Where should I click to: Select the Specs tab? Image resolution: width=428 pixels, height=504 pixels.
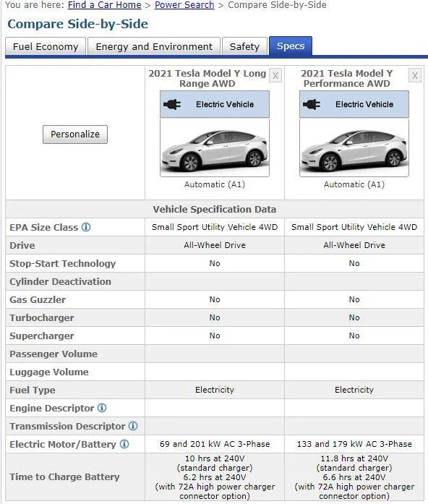pyautogui.click(x=291, y=46)
